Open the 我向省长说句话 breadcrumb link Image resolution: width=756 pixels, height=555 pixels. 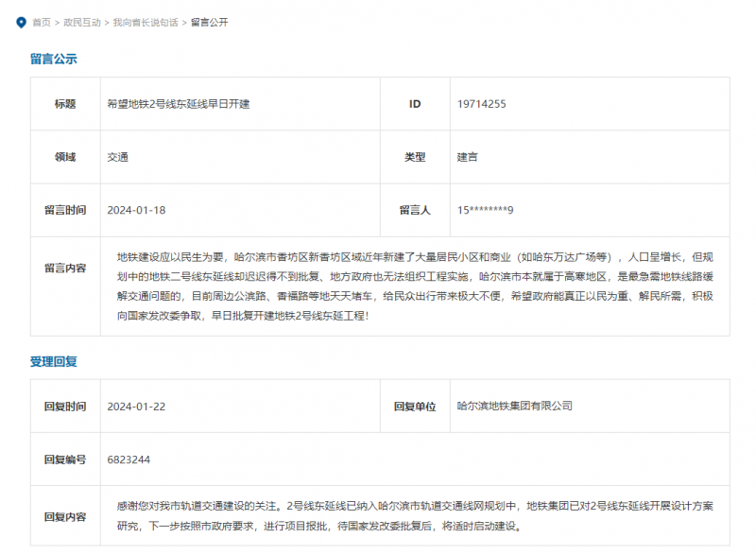point(146,22)
